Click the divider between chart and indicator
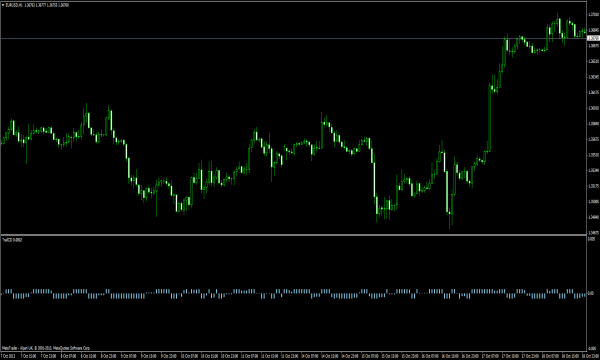 coord(293,235)
